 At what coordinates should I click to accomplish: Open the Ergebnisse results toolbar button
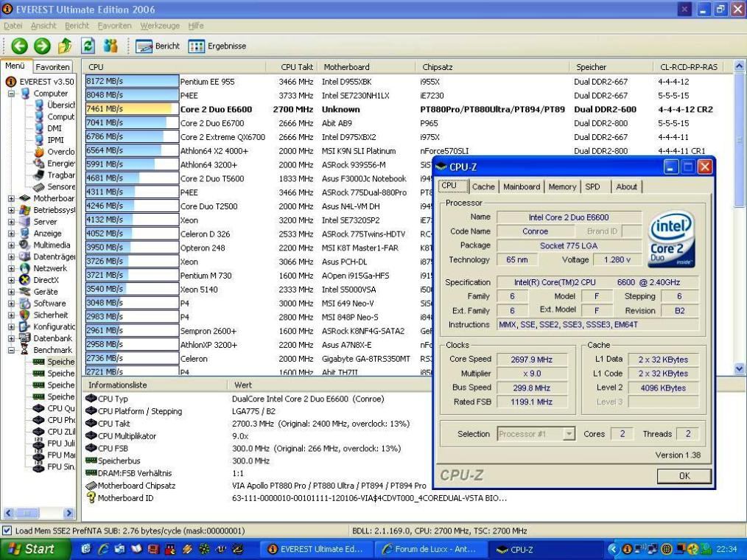[217, 46]
